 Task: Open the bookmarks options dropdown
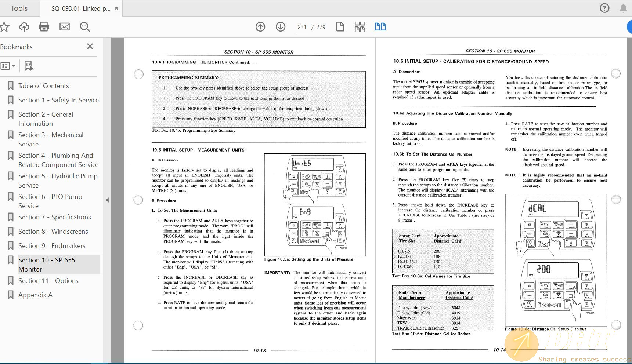(8, 66)
